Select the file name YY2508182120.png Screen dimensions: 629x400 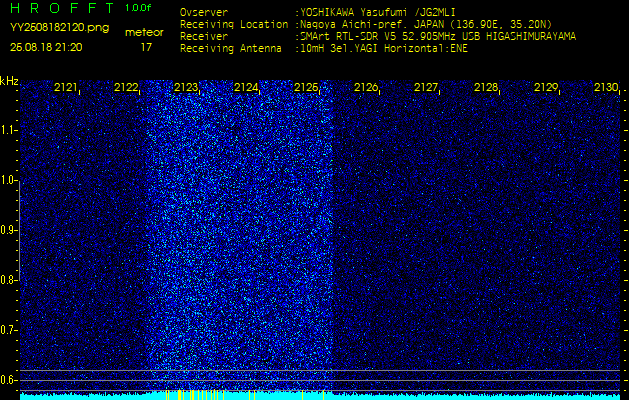tap(59, 28)
